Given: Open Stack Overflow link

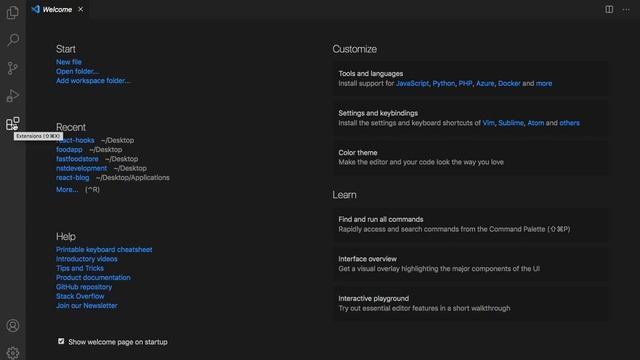Looking at the screenshot, I should (x=80, y=296).
